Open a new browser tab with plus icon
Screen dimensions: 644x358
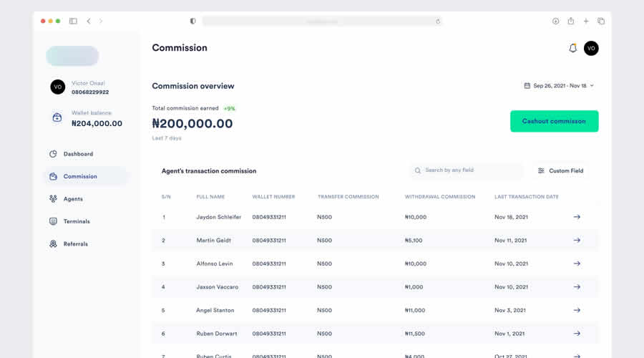(586, 21)
